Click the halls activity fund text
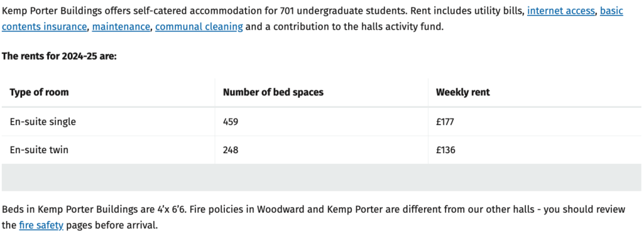Image resolution: width=644 pixels, height=236 pixels. click(391, 27)
